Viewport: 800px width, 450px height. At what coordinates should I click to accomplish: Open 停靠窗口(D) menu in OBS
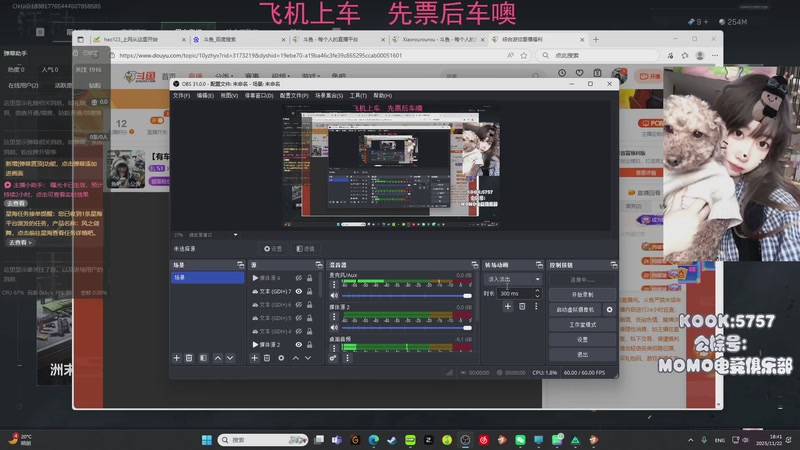[x=259, y=95]
